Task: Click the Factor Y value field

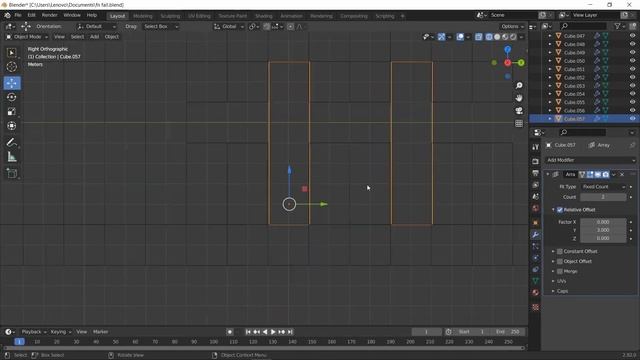Action: [x=603, y=230]
